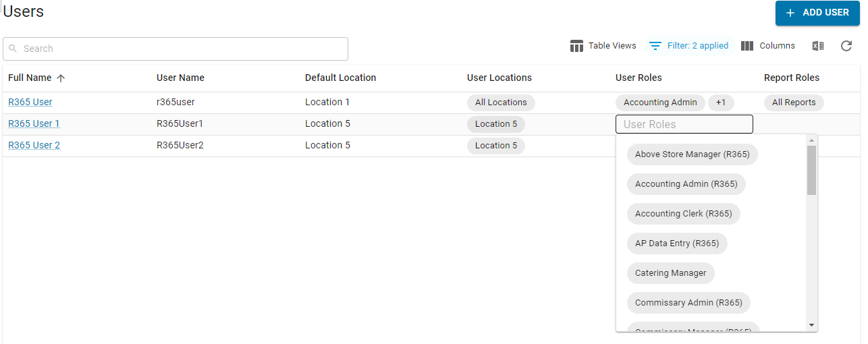Open the Columns chooser

coord(768,46)
